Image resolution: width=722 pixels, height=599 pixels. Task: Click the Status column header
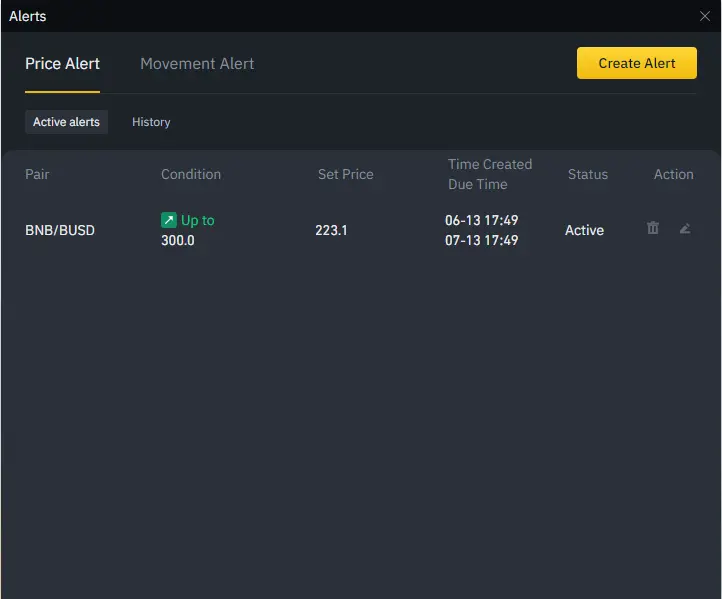tap(588, 174)
